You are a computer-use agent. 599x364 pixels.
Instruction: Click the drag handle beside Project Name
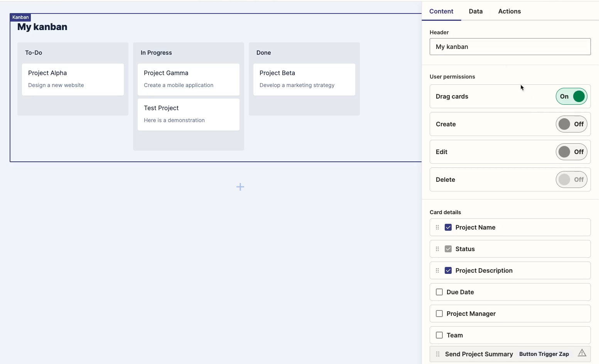click(x=437, y=227)
